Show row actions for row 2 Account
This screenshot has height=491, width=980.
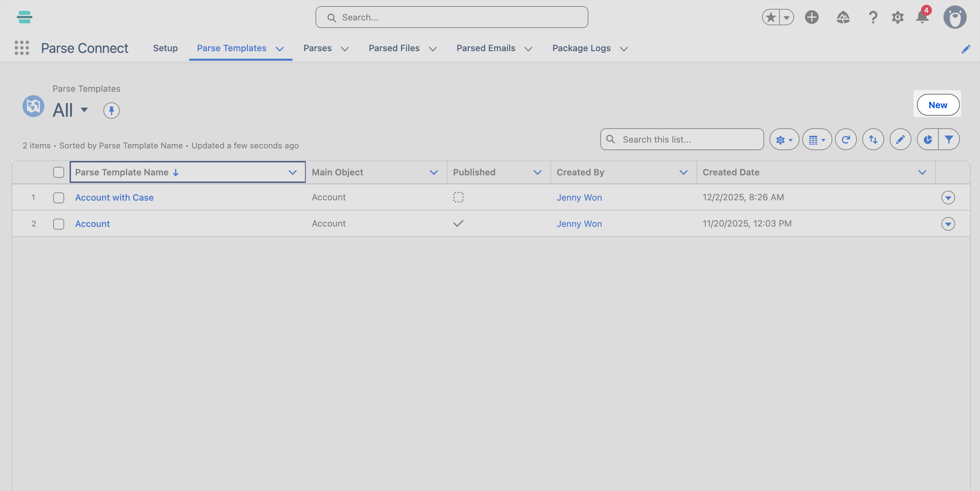(948, 224)
